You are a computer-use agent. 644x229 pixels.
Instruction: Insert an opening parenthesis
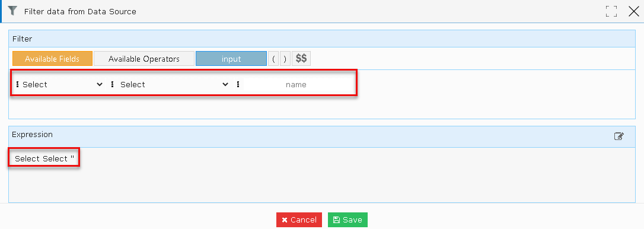[x=273, y=58]
